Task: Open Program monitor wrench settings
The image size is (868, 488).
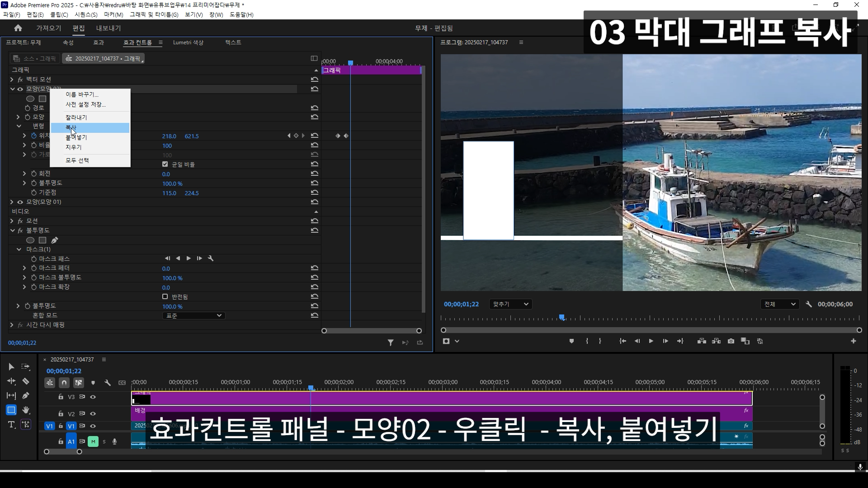Action: [809, 304]
